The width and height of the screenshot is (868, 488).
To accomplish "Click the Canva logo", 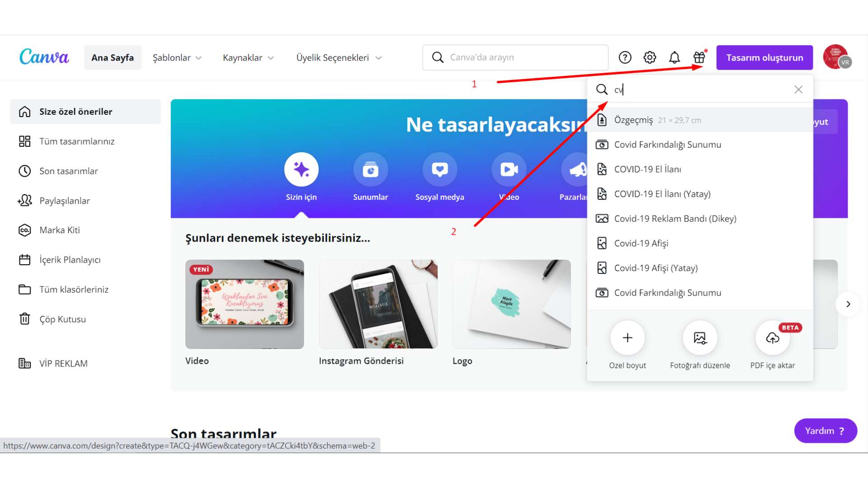I will tap(44, 57).
